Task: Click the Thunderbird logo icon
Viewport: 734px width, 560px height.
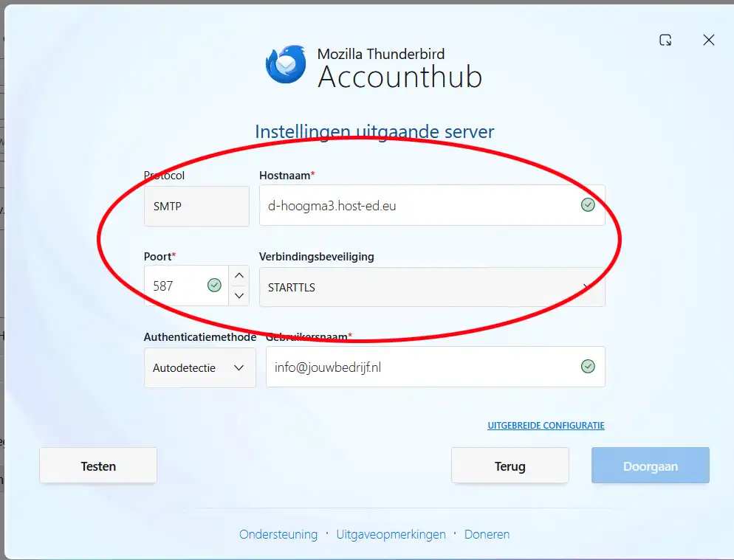Action: pyautogui.click(x=285, y=65)
